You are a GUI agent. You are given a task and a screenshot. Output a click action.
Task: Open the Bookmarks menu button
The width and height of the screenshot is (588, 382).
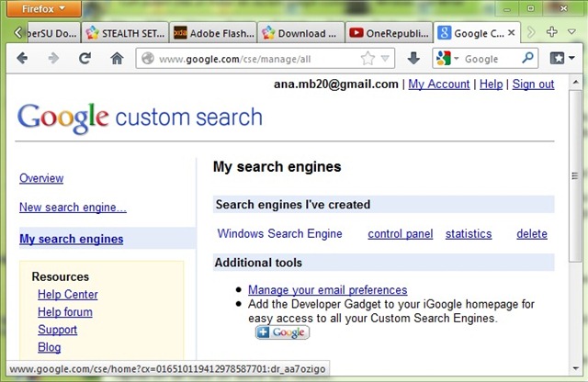561,58
